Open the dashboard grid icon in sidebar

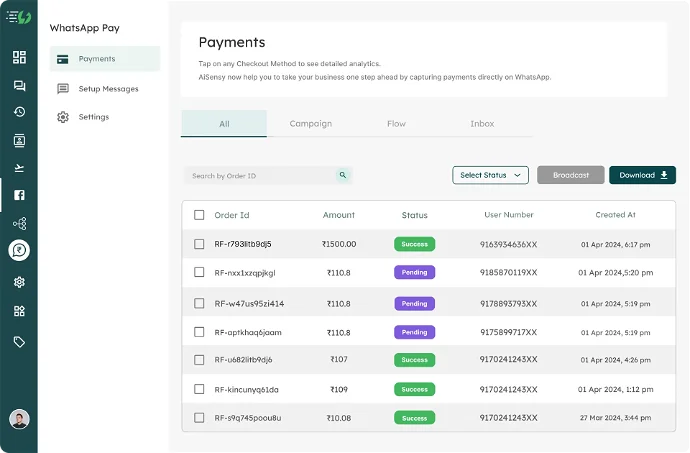19,58
